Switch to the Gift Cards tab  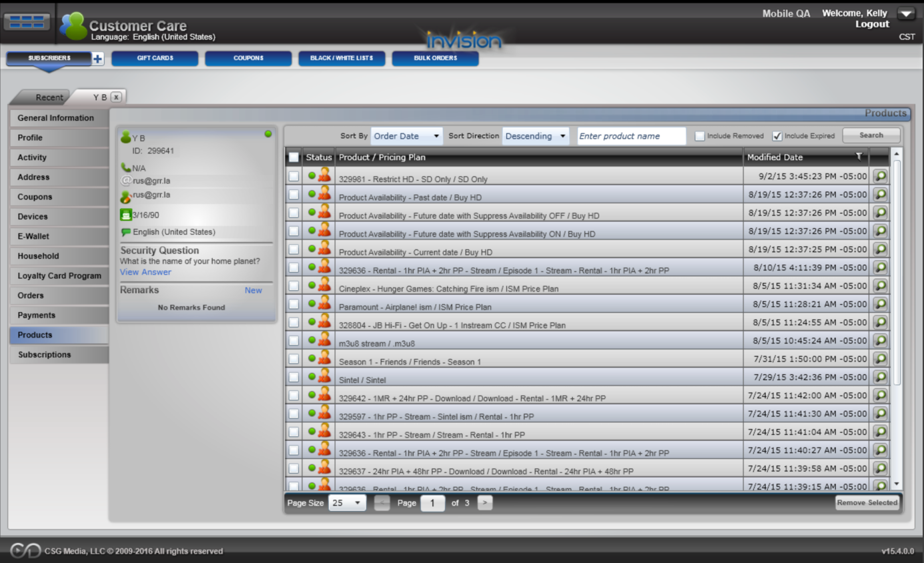[155, 59]
